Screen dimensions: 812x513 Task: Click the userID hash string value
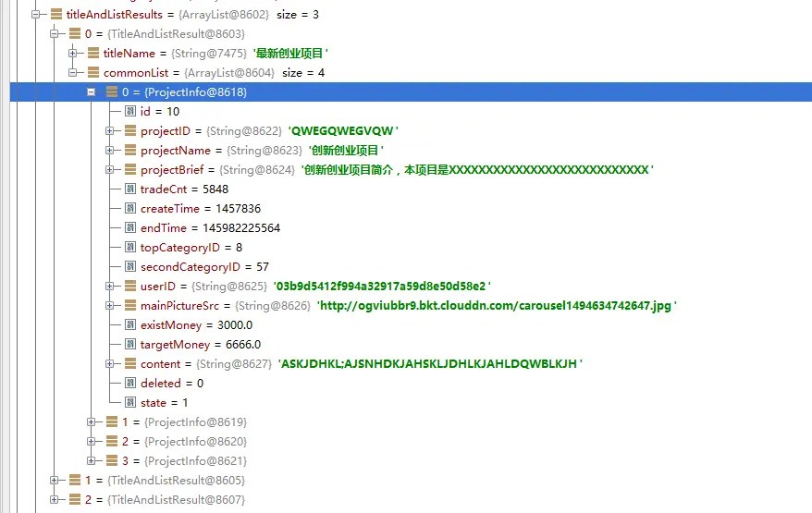click(381, 287)
